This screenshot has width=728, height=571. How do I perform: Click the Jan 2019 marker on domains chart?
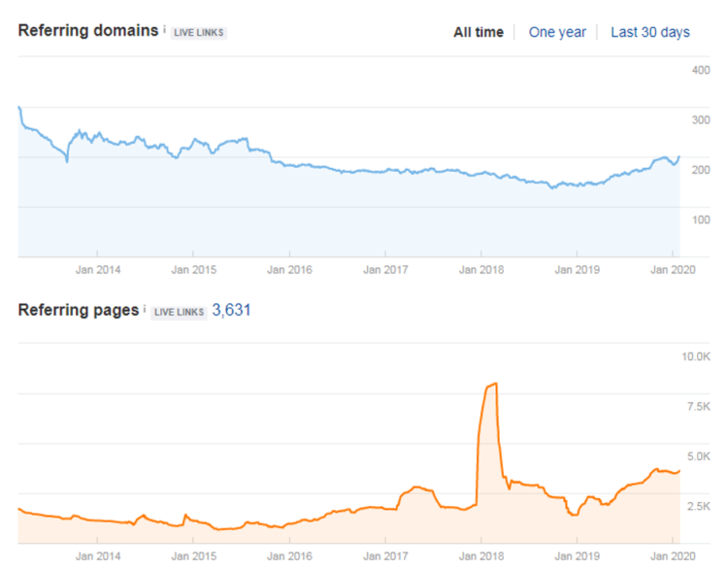(578, 269)
